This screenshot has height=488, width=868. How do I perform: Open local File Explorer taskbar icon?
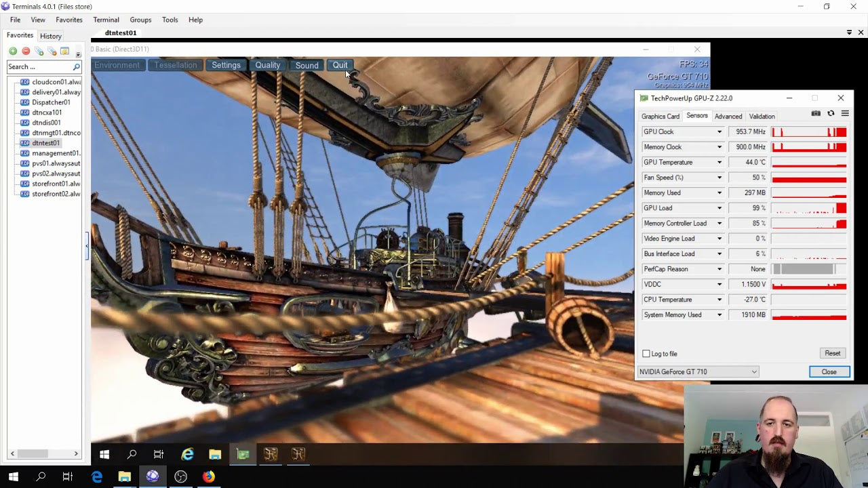click(x=124, y=476)
